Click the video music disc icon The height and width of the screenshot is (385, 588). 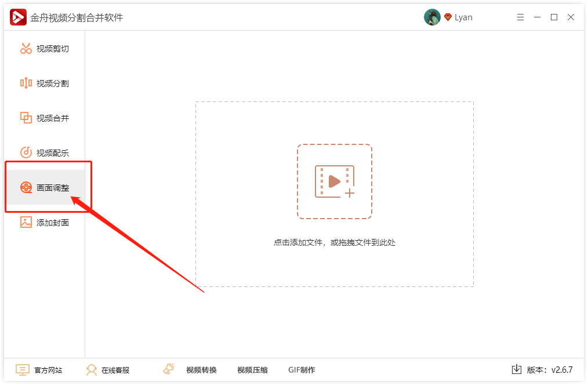tap(26, 152)
